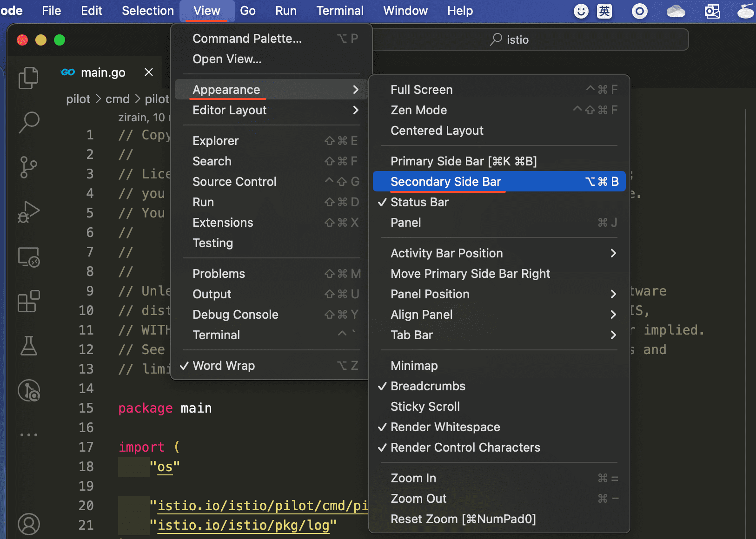Toggle Secondary Side Bar

pyautogui.click(x=499, y=182)
